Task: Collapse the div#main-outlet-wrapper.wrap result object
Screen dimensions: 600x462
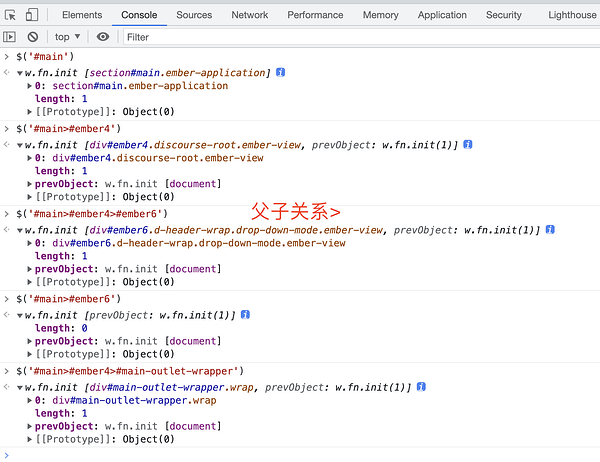Action: coord(19,388)
